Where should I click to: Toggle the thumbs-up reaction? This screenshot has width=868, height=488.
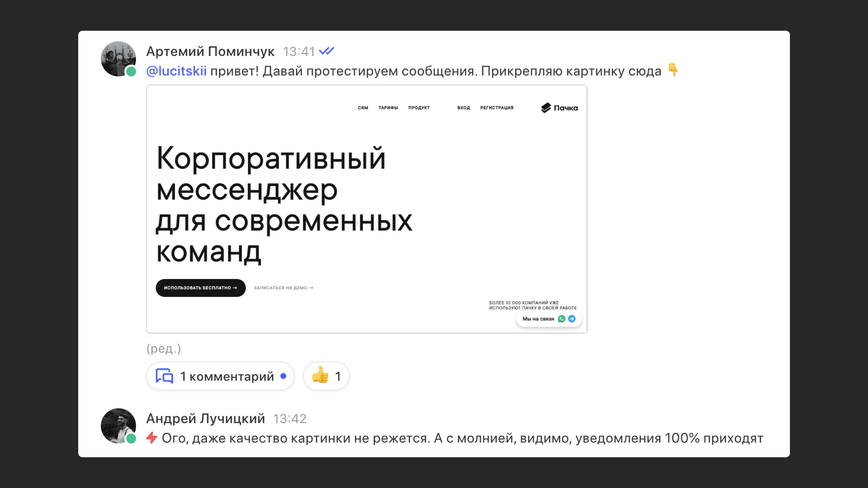click(x=326, y=376)
